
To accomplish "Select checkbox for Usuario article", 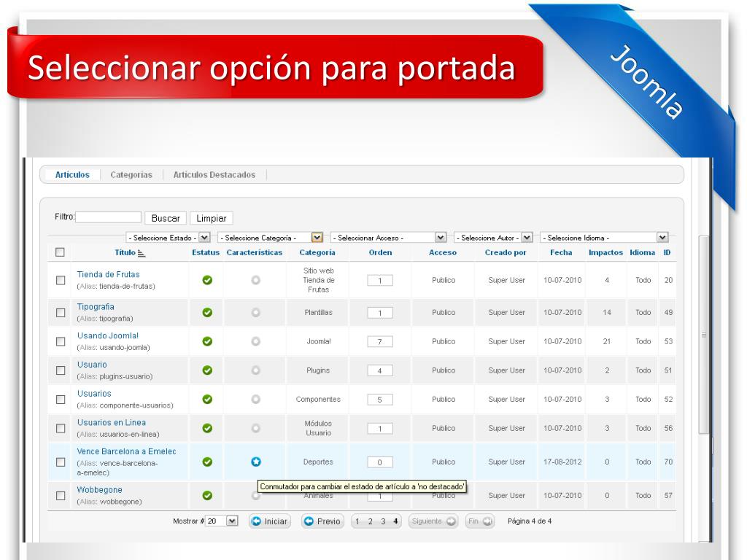I will [x=61, y=370].
